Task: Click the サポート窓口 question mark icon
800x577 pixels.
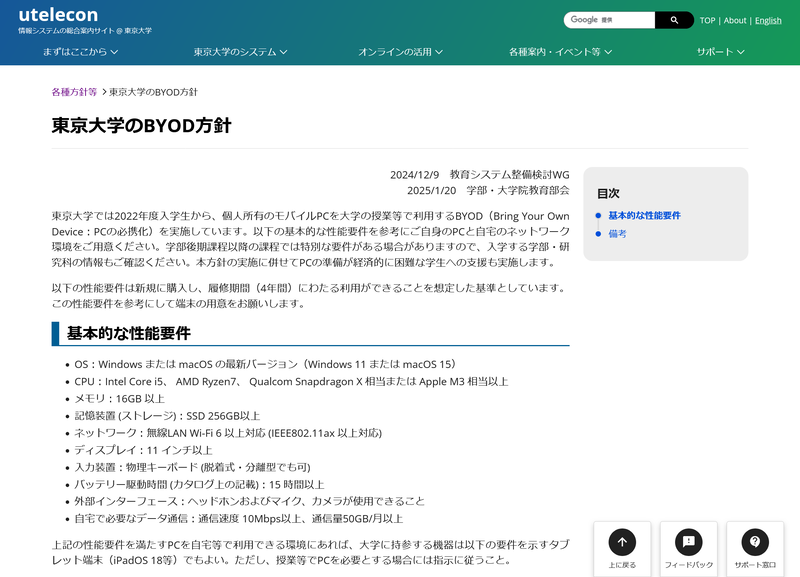Action: pos(754,543)
